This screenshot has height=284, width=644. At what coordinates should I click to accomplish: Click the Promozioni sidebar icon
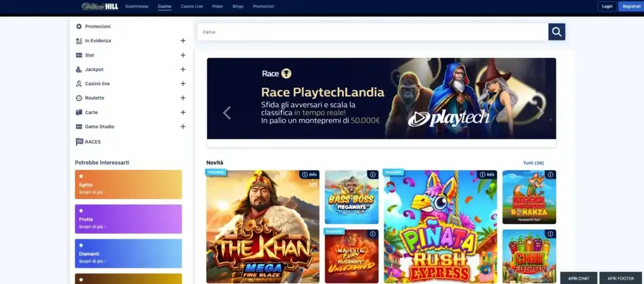79,26
